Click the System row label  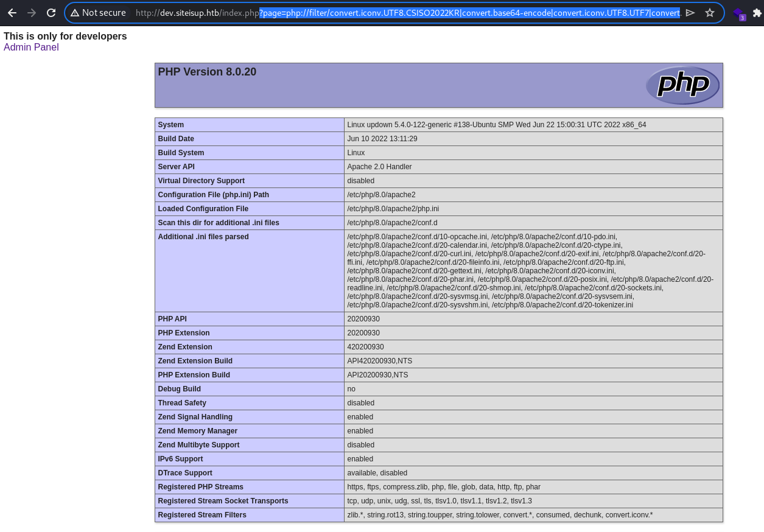coord(171,125)
